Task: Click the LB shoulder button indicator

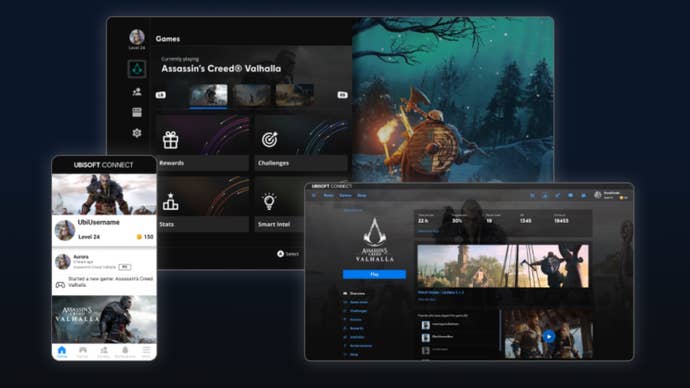Action: 161,95
